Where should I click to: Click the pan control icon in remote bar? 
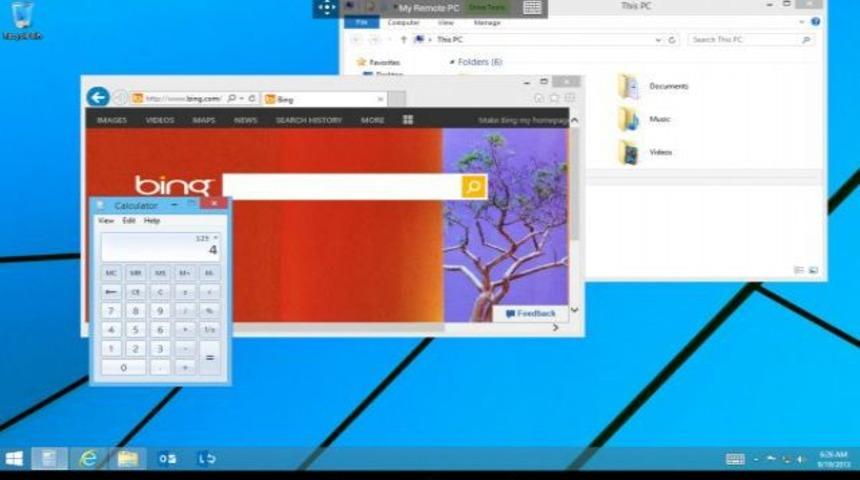326,8
